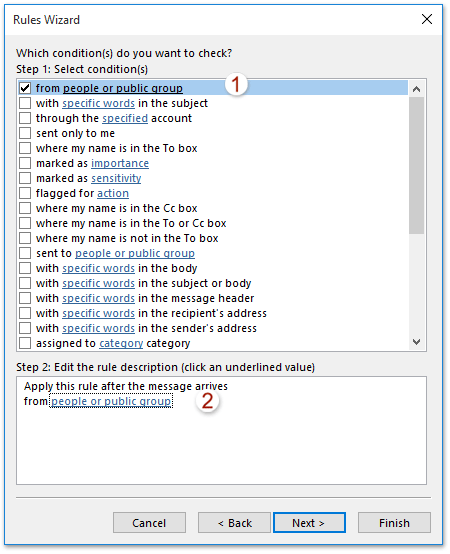This screenshot has height=554, width=450.
Task: Click the Next > button
Action: pyautogui.click(x=309, y=523)
